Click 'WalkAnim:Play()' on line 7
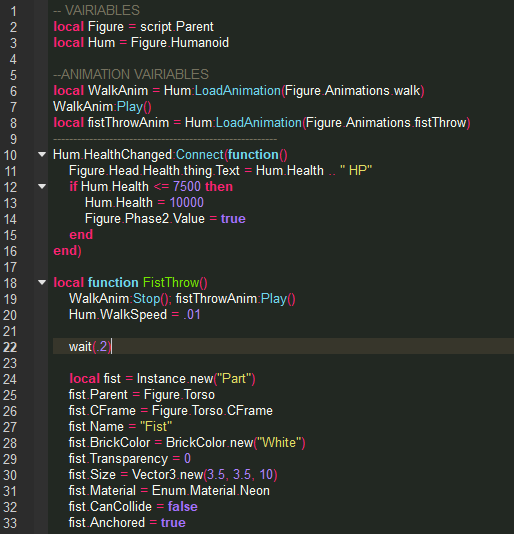 point(102,107)
